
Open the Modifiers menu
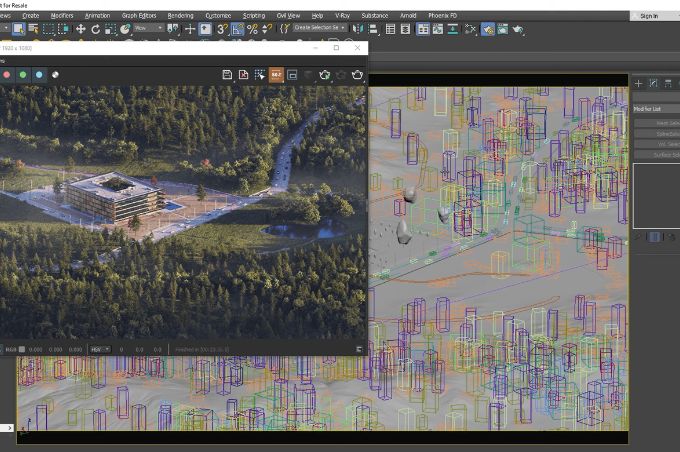[x=62, y=16]
